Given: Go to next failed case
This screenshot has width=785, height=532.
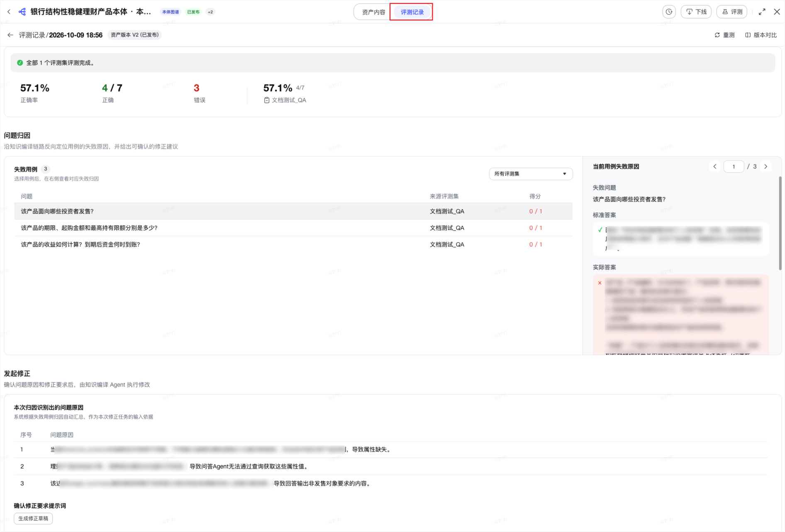Looking at the screenshot, I should (x=766, y=166).
